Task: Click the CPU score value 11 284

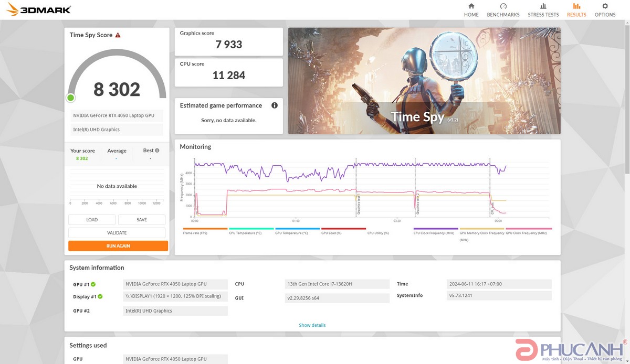Action: tap(229, 75)
